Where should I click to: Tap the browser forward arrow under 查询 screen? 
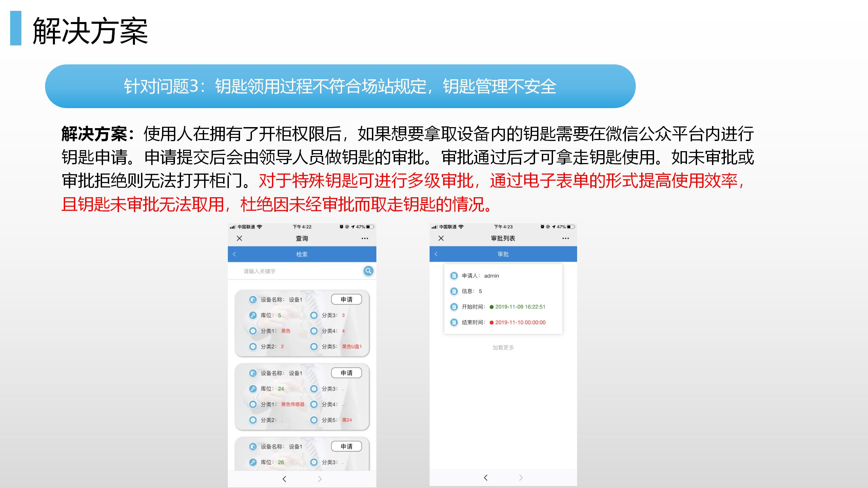(x=319, y=479)
